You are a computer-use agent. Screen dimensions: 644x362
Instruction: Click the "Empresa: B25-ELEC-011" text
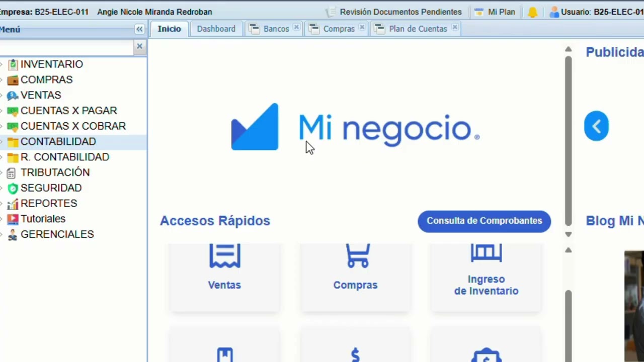tap(44, 12)
